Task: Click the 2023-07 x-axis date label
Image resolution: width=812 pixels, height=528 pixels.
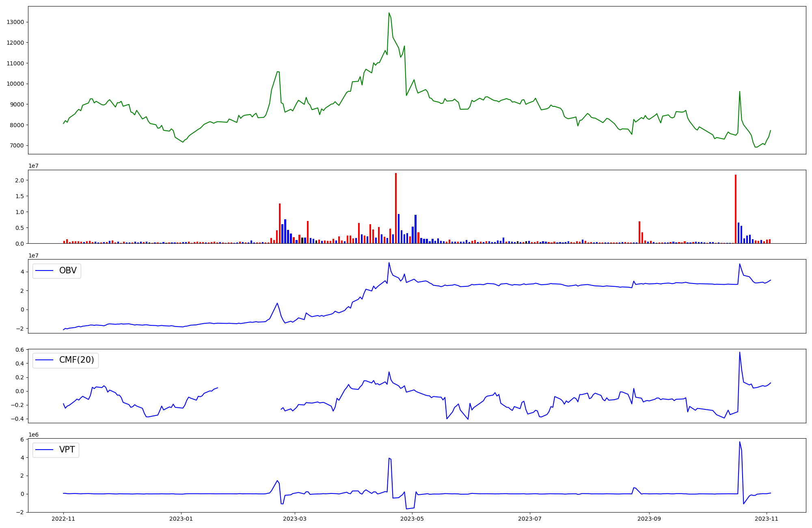Action: 529,519
